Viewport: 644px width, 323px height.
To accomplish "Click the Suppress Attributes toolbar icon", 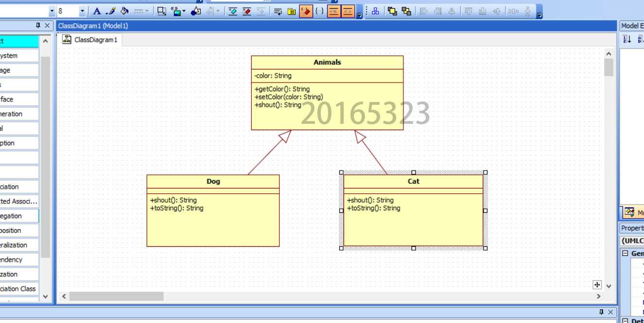I will tap(233, 11).
